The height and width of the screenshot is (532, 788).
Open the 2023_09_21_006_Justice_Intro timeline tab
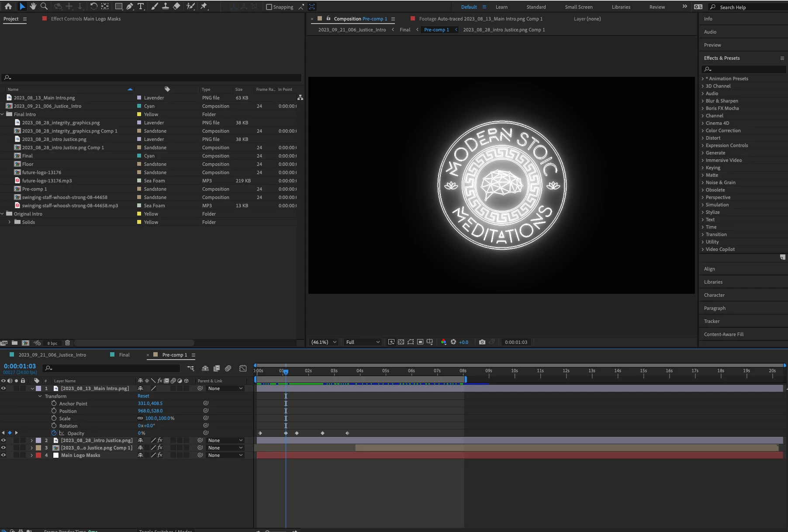click(x=52, y=355)
